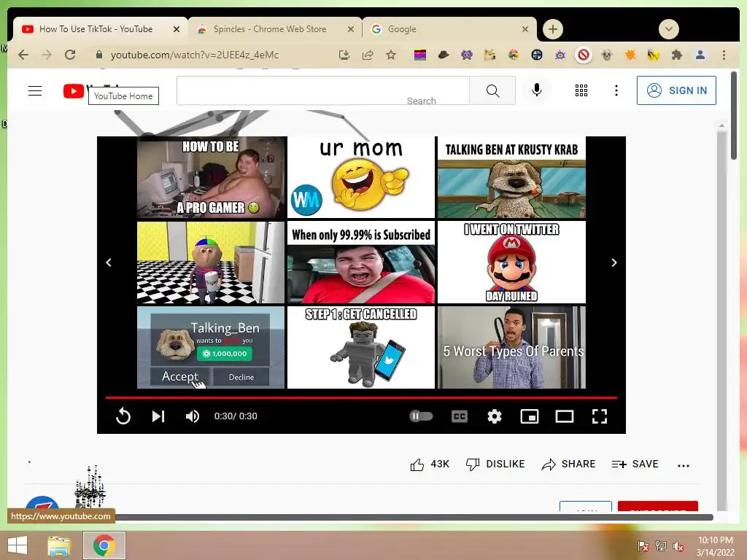
Task: Click the Chrome taskbar icon
Action: coord(104,545)
